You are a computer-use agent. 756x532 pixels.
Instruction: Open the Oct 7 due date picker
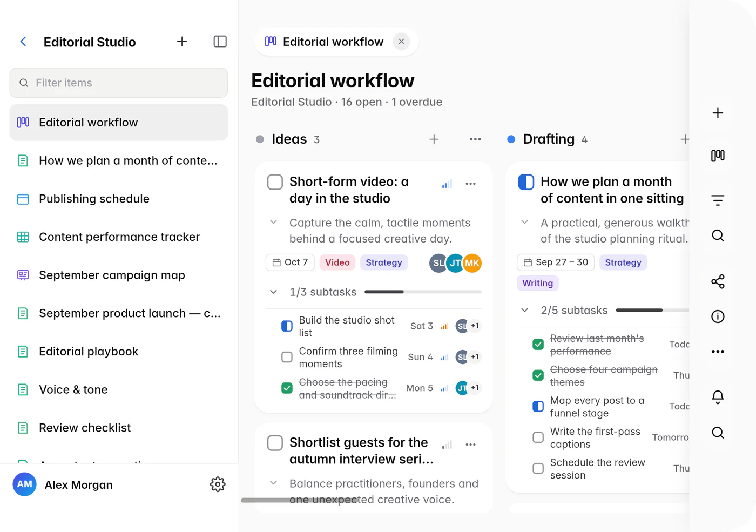290,262
